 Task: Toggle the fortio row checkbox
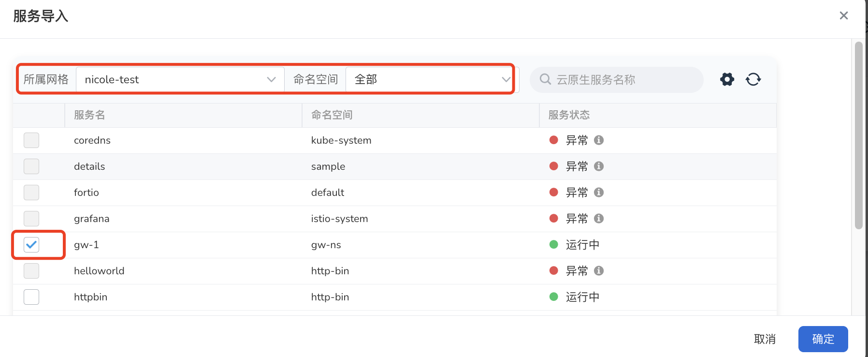coord(31,193)
